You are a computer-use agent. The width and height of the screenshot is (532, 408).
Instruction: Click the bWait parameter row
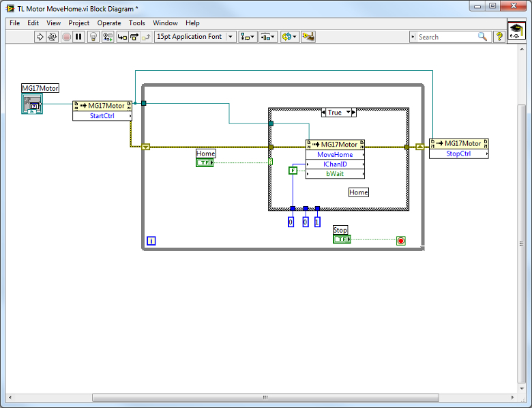[335, 174]
